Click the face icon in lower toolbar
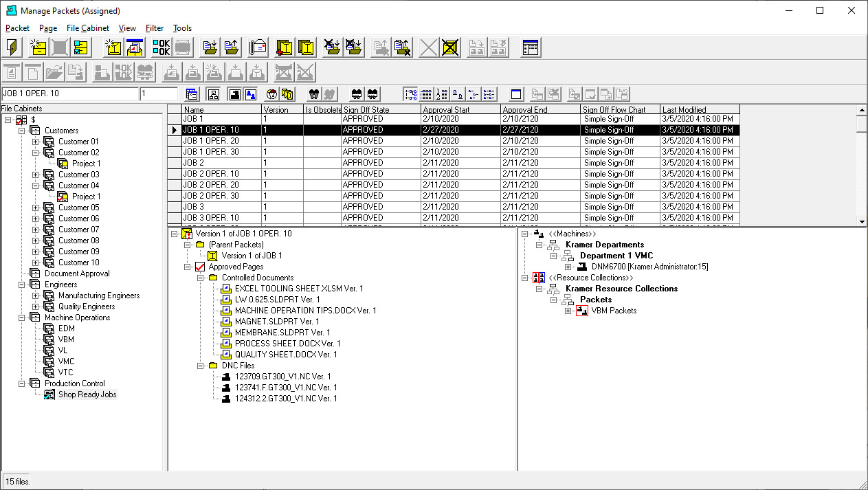 click(x=272, y=94)
